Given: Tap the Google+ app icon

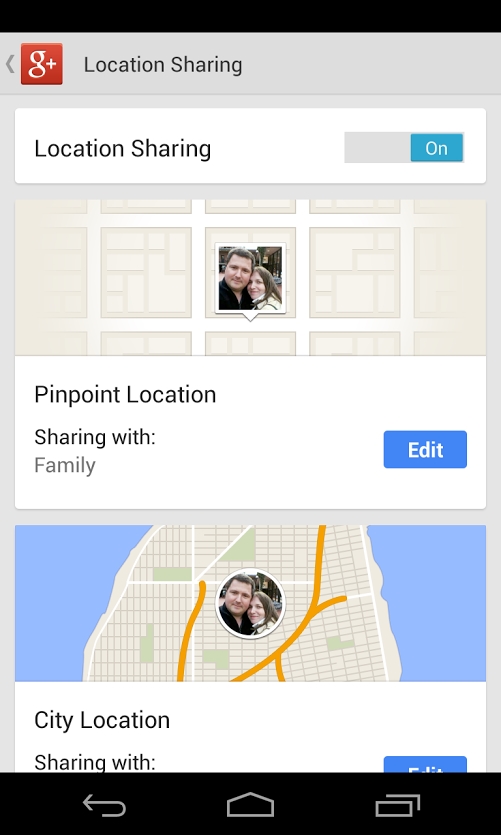Looking at the screenshot, I should click(x=42, y=64).
